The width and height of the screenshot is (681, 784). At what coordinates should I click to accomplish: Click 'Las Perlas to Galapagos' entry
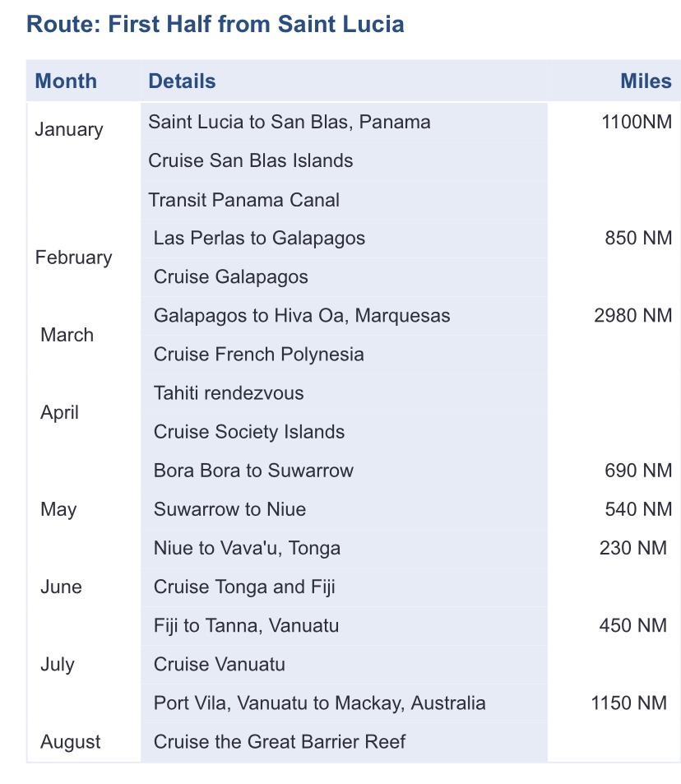pyautogui.click(x=259, y=239)
